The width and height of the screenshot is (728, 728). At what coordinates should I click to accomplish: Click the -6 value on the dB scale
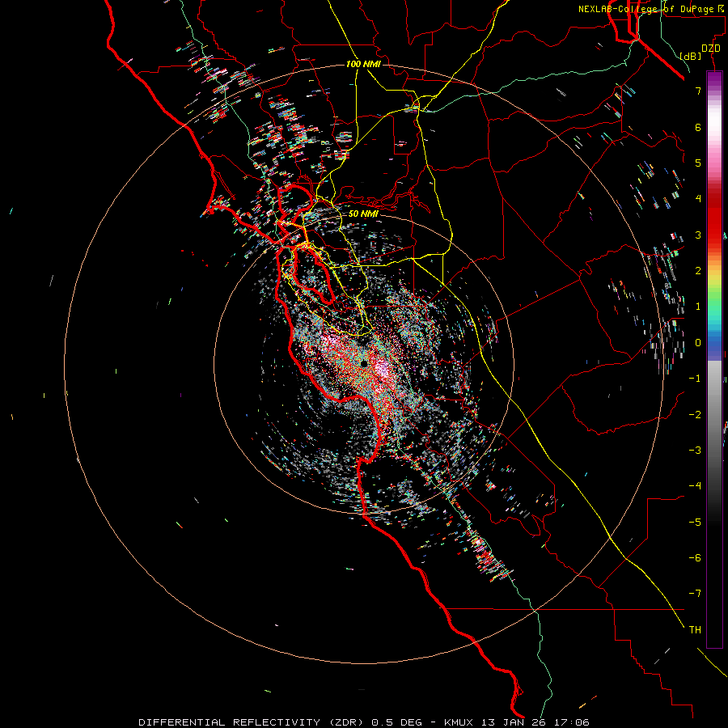point(695,558)
